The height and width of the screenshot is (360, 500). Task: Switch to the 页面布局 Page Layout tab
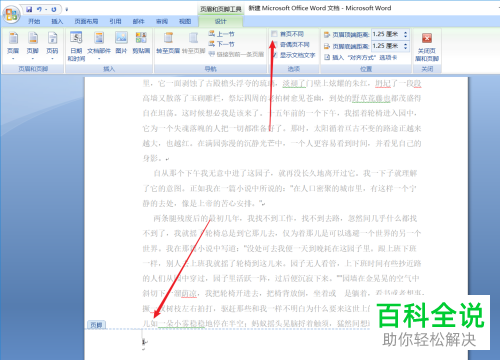pos(86,22)
